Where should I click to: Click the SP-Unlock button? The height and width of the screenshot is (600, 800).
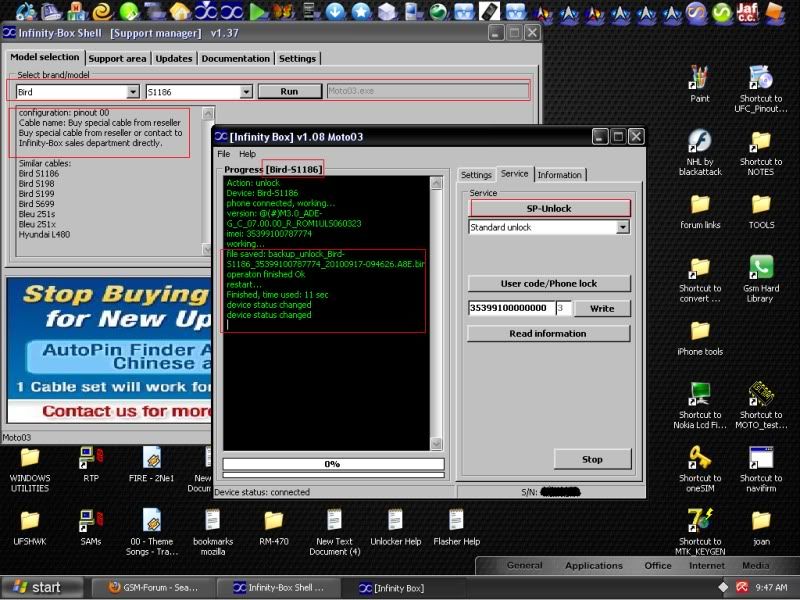pyautogui.click(x=549, y=208)
